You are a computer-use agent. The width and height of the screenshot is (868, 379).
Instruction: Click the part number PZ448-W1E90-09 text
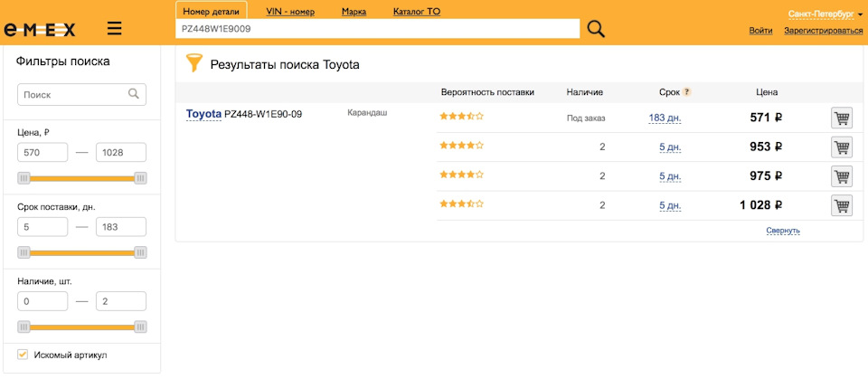[x=263, y=115]
